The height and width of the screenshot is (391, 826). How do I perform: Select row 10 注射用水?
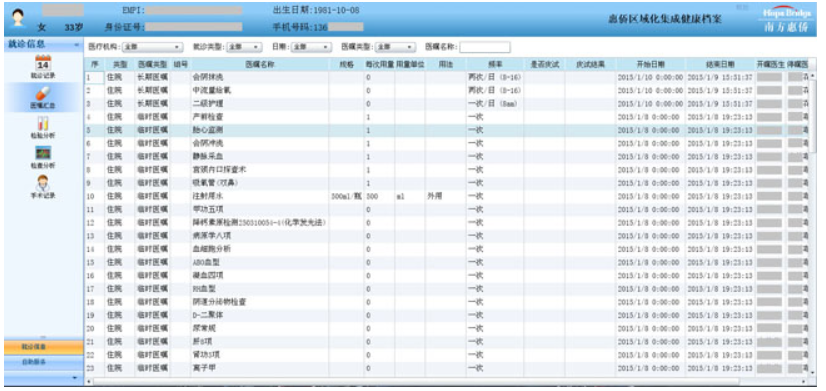[x=447, y=196]
